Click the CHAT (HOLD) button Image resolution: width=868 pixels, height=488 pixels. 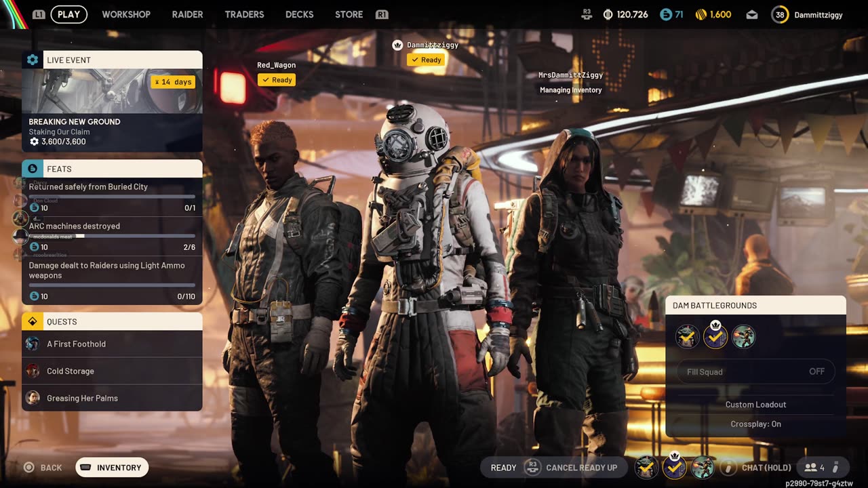[766, 468]
